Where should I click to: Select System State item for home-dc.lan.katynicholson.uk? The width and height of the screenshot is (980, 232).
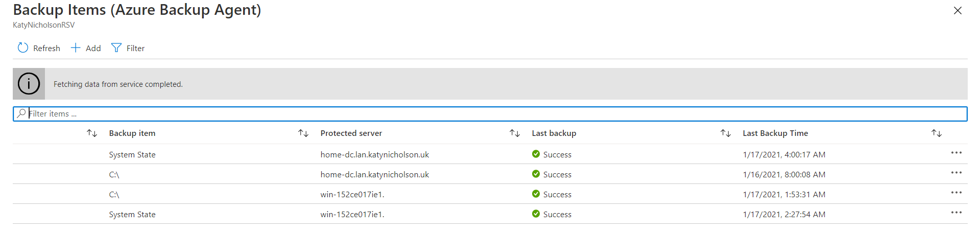(x=132, y=155)
